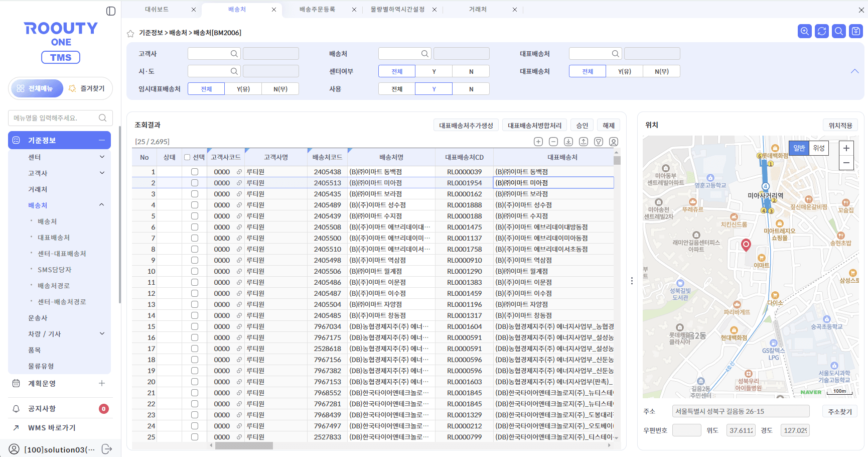Click the grid horizontal scrollbar thumb

click(x=244, y=446)
